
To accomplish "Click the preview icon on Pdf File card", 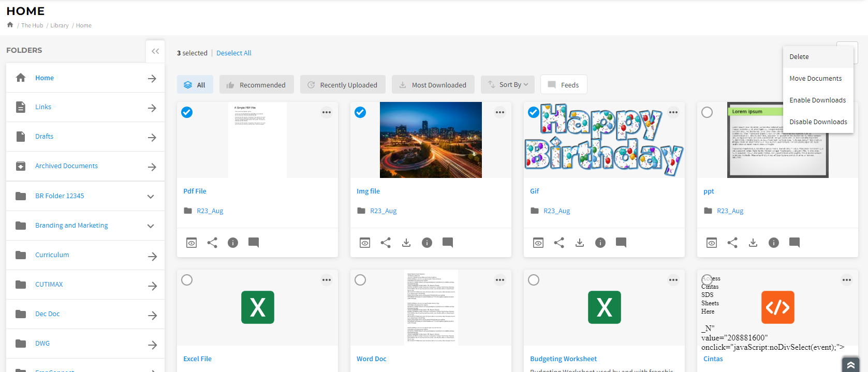I will tap(192, 243).
